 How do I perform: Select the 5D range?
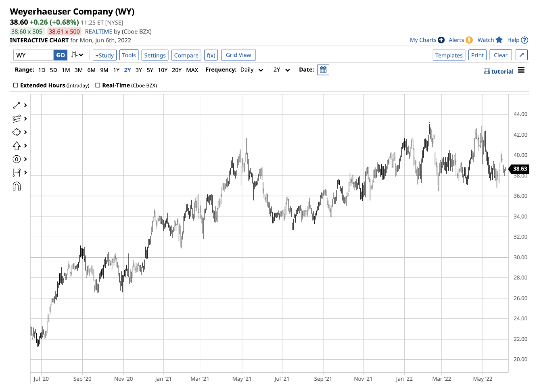coord(54,70)
